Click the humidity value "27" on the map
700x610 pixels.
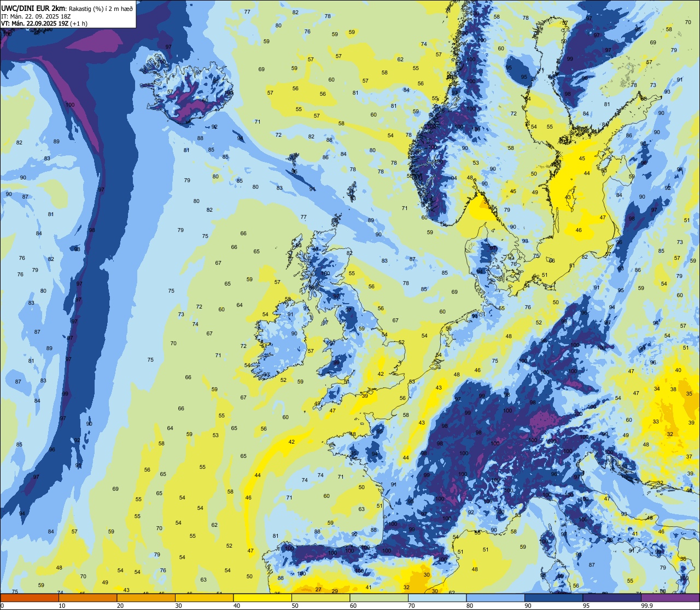coord(318,589)
